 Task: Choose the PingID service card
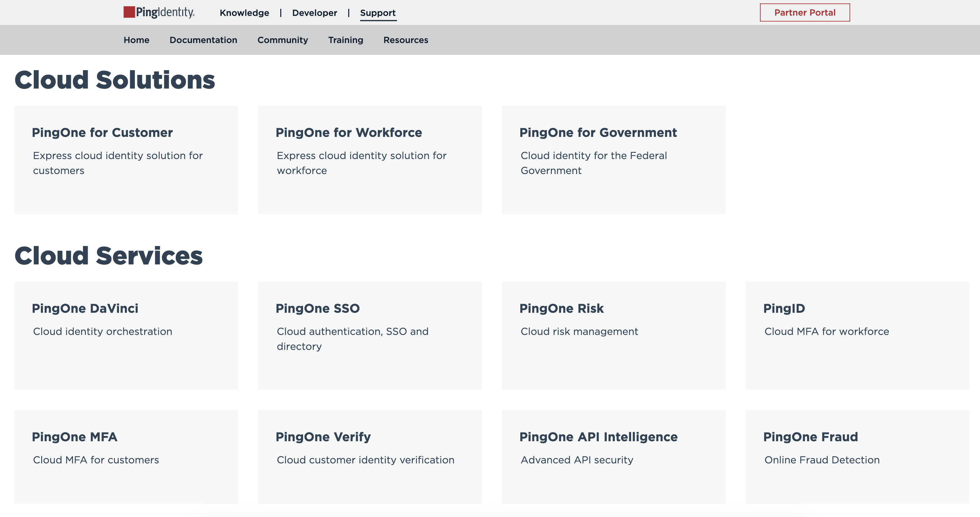[x=857, y=336]
